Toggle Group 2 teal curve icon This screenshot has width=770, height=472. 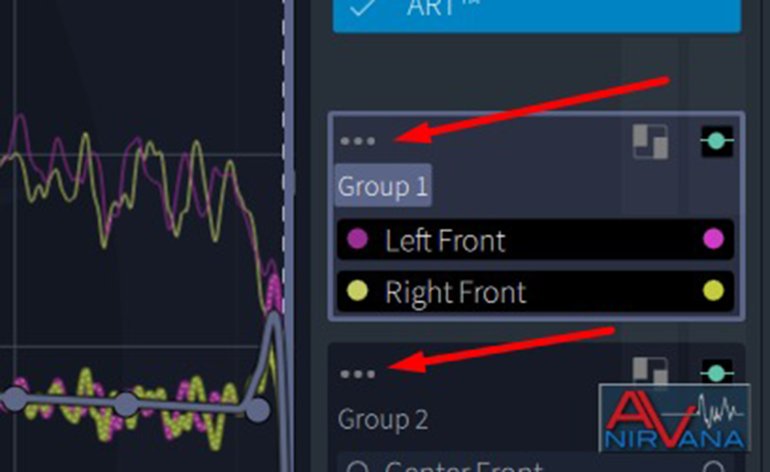coord(717,372)
